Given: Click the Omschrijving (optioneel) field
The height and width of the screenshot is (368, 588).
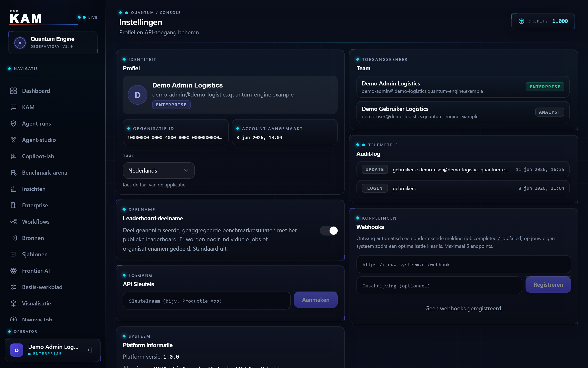Looking at the screenshot, I should pos(439,285).
